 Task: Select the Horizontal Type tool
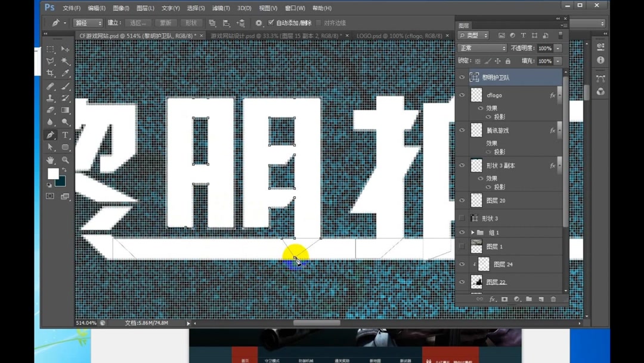64,135
